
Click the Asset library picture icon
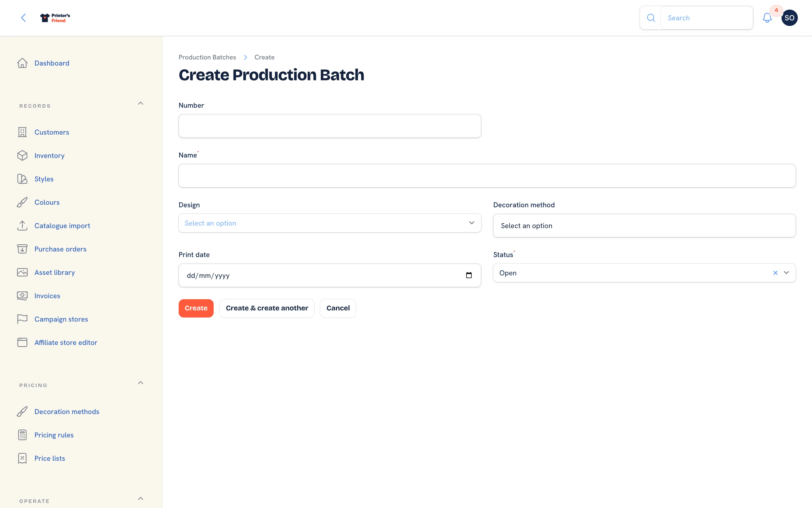(x=22, y=272)
